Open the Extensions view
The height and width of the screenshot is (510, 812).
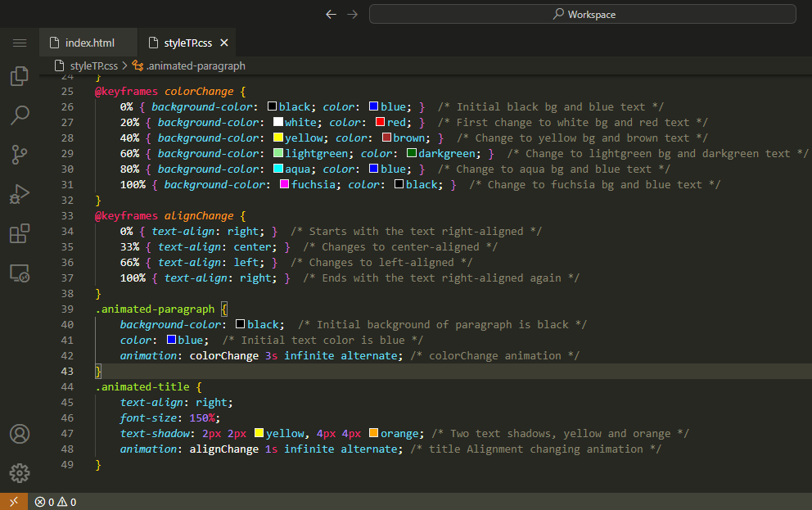(x=20, y=234)
